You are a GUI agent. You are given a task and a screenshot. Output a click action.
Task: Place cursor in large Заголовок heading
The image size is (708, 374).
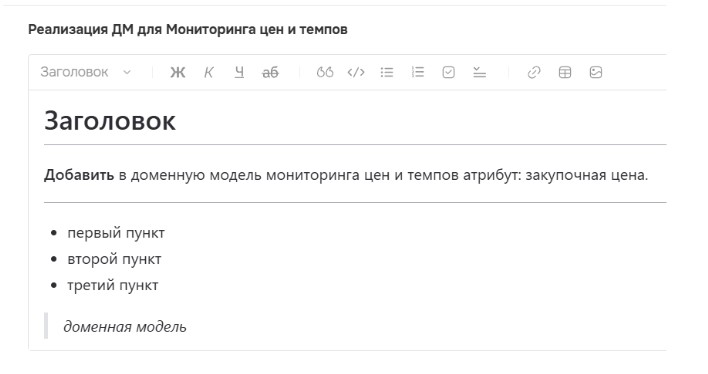[110, 121]
